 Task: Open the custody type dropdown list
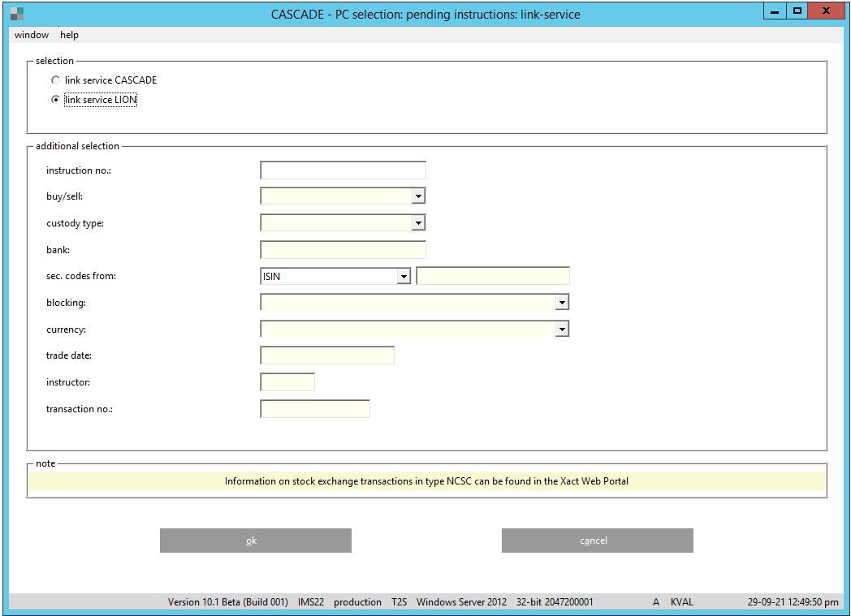tap(417, 222)
